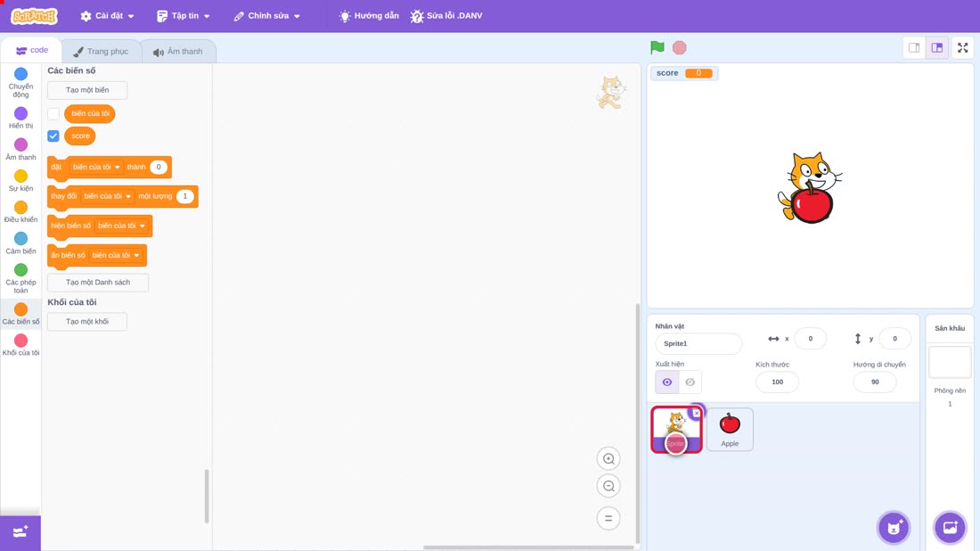Click the 'Tạo một biến' button
This screenshot has width=980, height=551.
(x=87, y=90)
